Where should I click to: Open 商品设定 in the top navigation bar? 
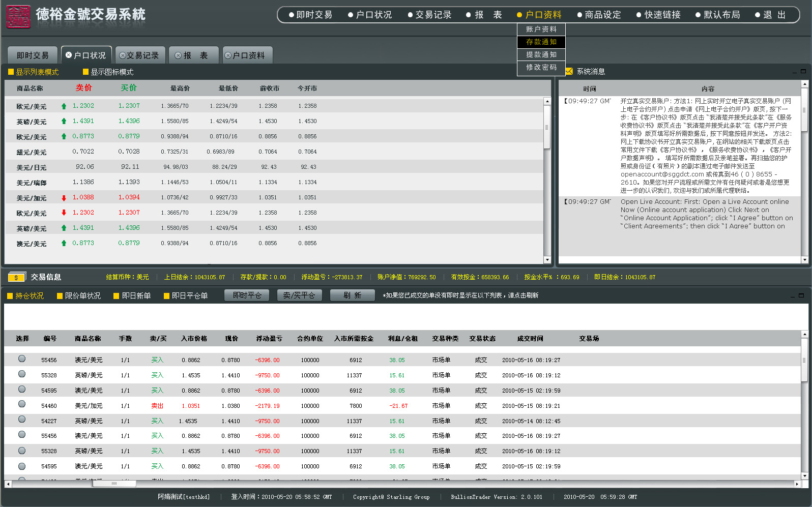click(x=599, y=15)
